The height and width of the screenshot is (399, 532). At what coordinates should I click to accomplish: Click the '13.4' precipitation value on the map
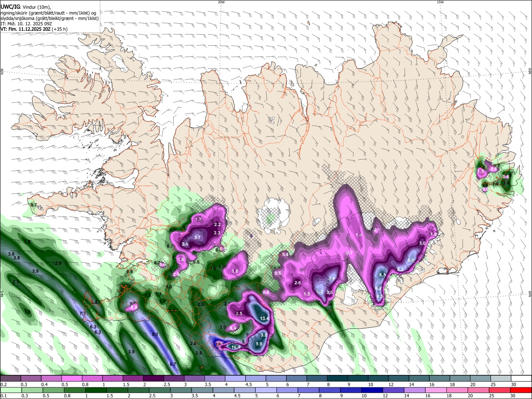point(264,319)
